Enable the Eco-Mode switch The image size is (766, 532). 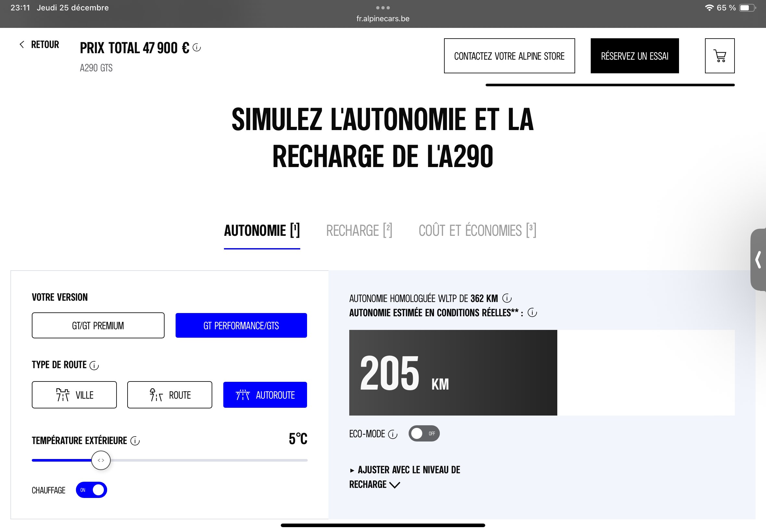424,434
